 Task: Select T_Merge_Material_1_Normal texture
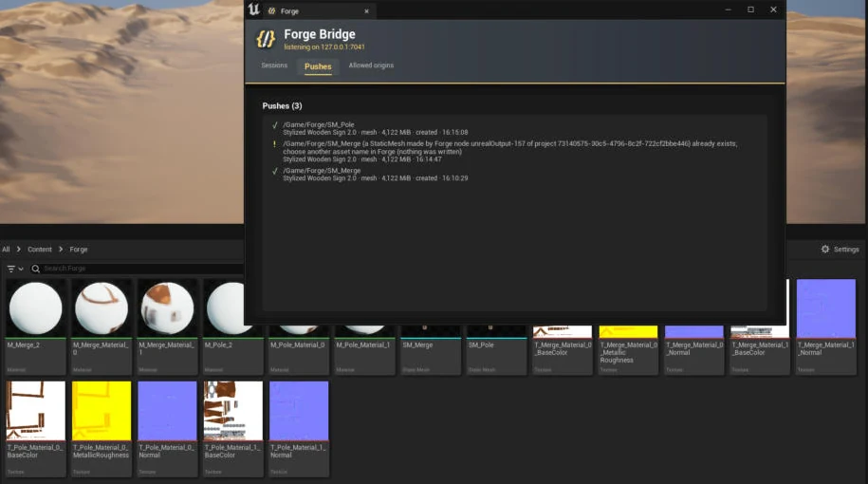tap(826, 326)
